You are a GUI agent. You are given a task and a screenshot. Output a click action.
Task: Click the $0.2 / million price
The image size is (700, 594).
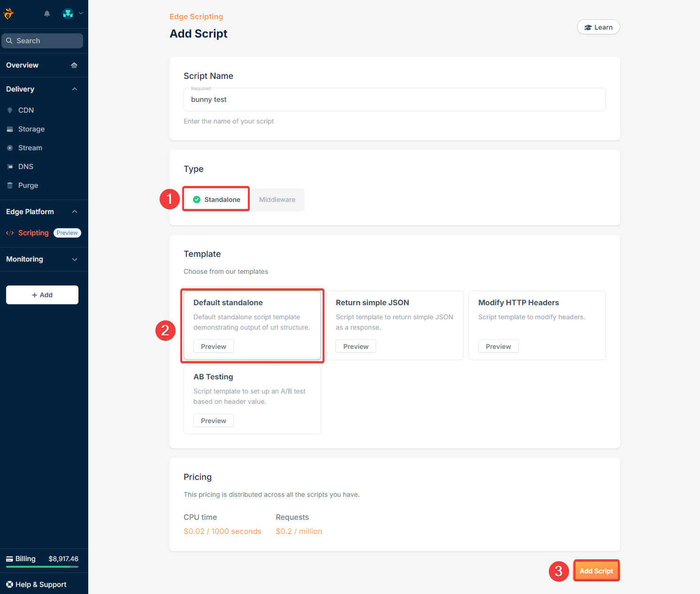299,532
